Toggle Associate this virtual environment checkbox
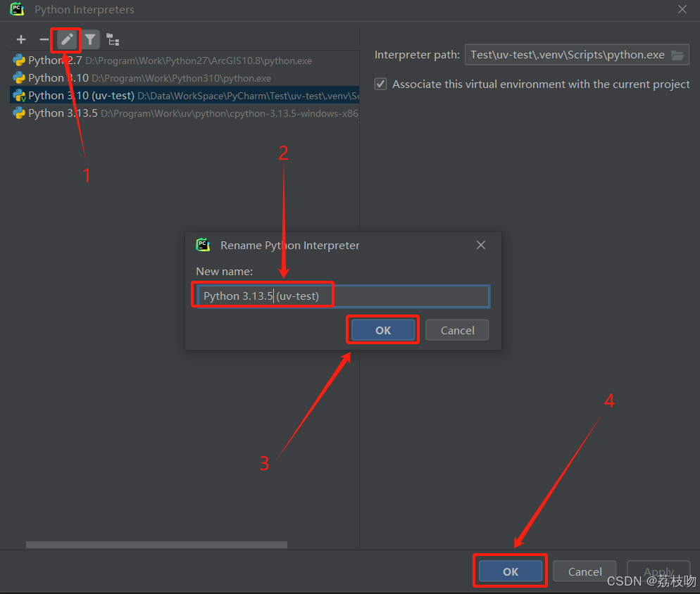Image resolution: width=700 pixels, height=594 pixels. click(380, 84)
